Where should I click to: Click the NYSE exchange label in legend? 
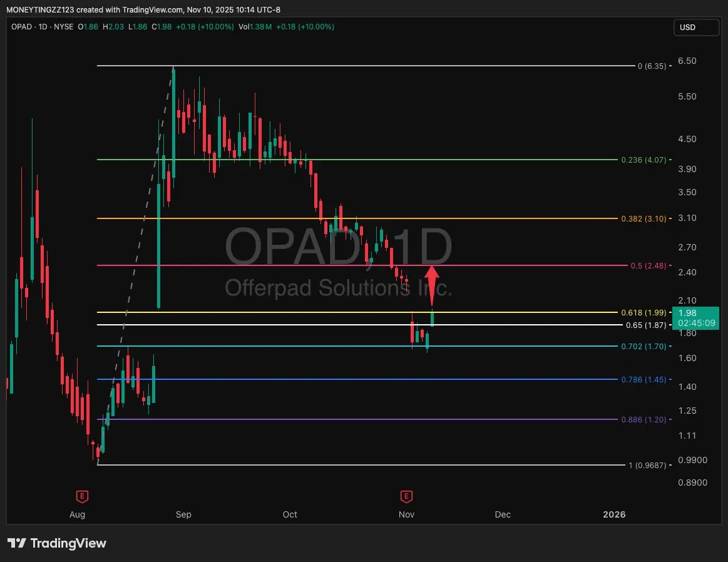[x=64, y=27]
